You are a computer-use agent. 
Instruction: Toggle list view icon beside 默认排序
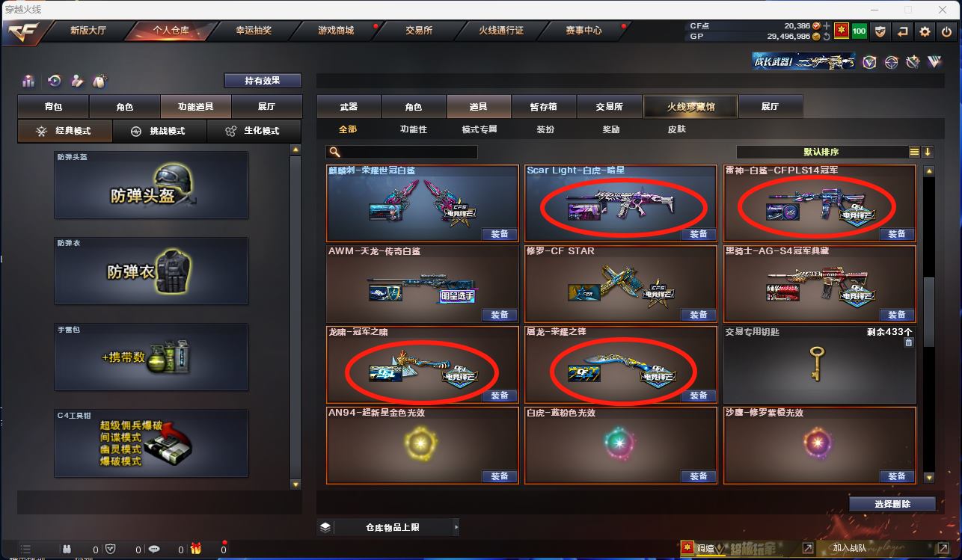coord(914,152)
